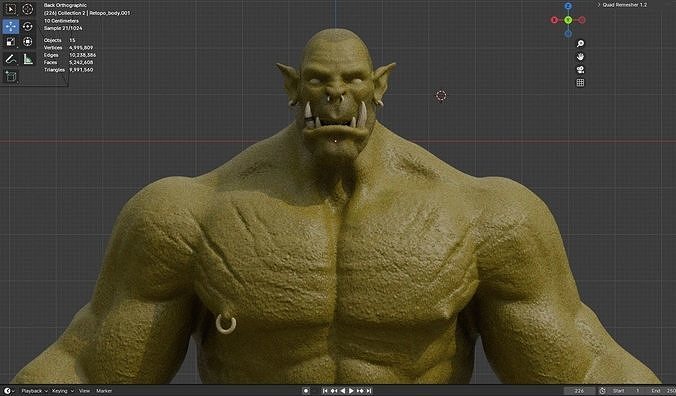Select the Measure tool
The height and width of the screenshot is (396, 676).
tap(28, 59)
